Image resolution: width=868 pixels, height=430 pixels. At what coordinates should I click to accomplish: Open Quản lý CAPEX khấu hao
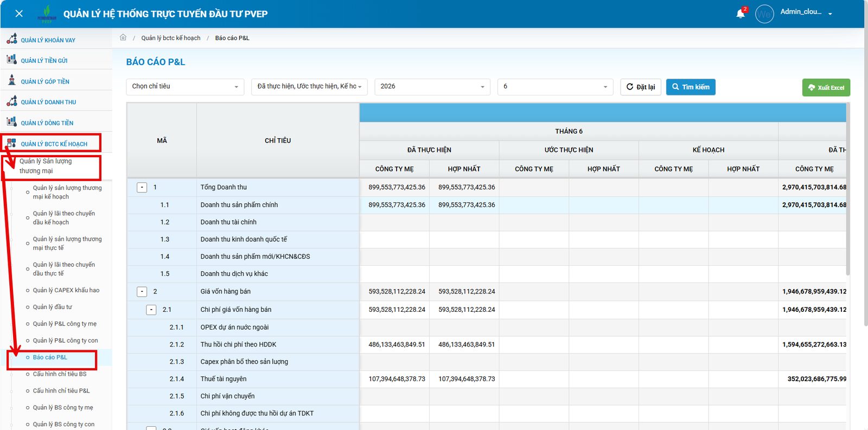(x=66, y=290)
